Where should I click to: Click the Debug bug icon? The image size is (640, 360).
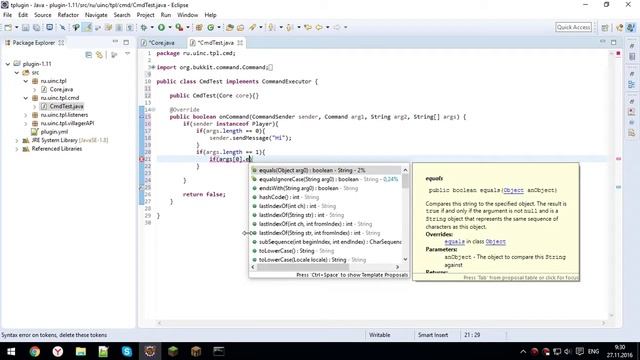point(144,27)
